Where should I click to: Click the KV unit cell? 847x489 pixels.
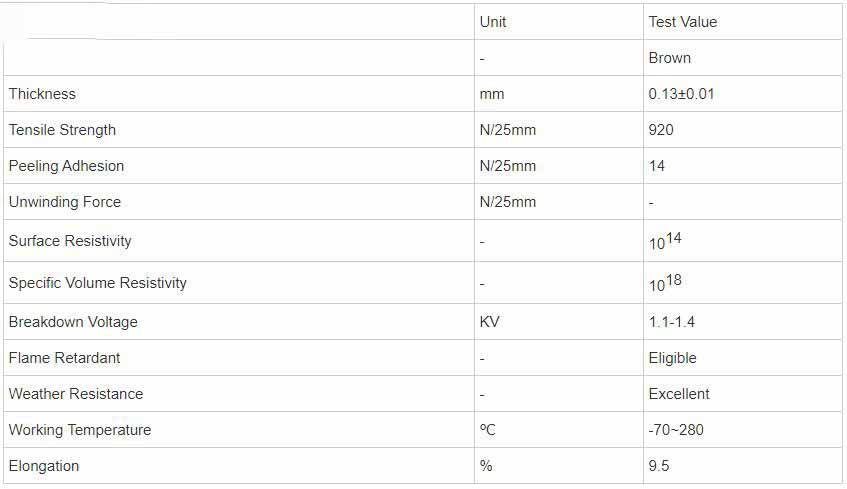[x=489, y=322]
